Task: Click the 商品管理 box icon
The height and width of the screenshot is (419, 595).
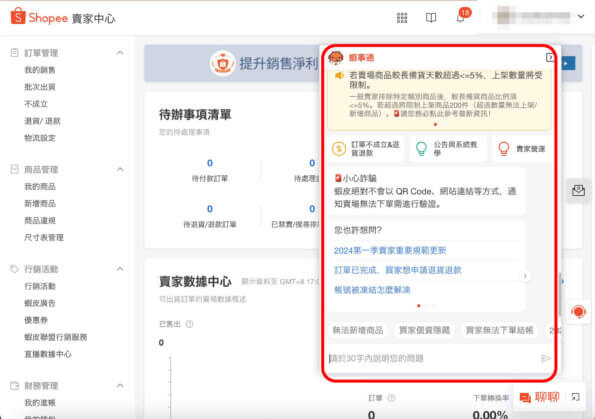Action: pyautogui.click(x=14, y=169)
